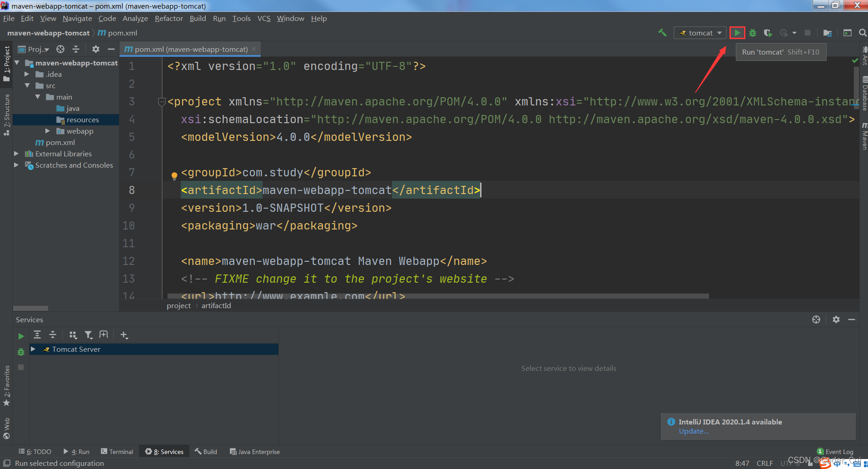Open the profiler dropdown arrow in toolbar

click(794, 33)
